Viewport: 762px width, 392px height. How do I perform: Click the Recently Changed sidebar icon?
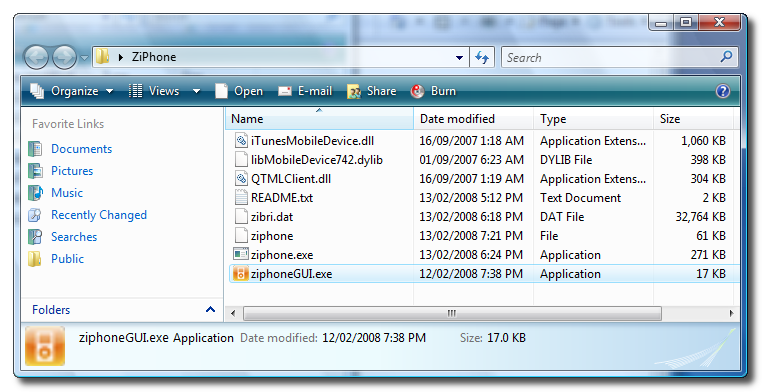pos(35,215)
